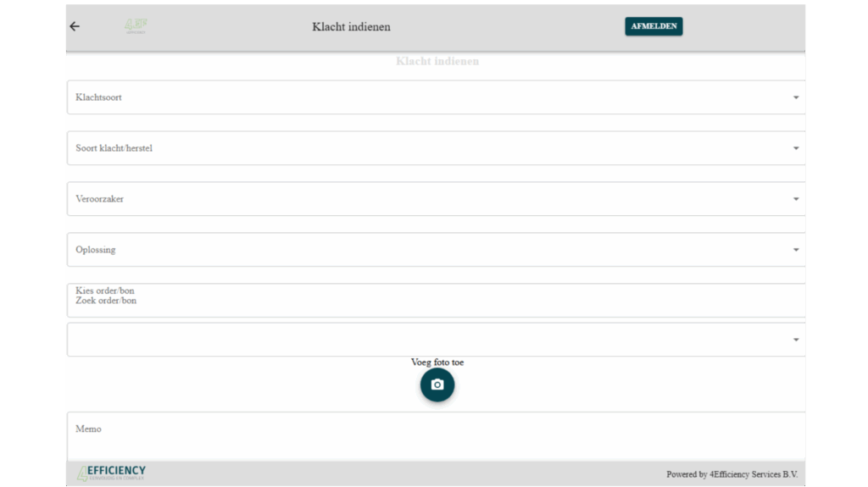Focus the Kies order/bon search field
Image resolution: width=868 pixels, height=487 pixels.
[x=424, y=300]
